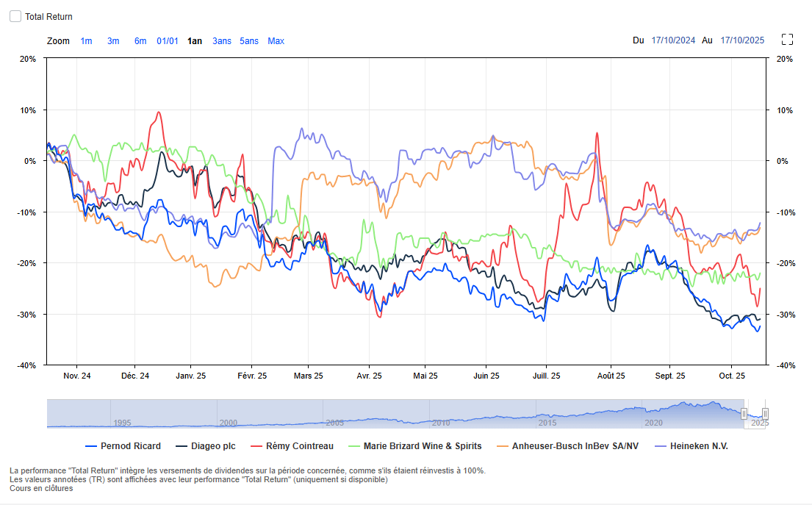Select the 1m zoom range

(x=86, y=41)
